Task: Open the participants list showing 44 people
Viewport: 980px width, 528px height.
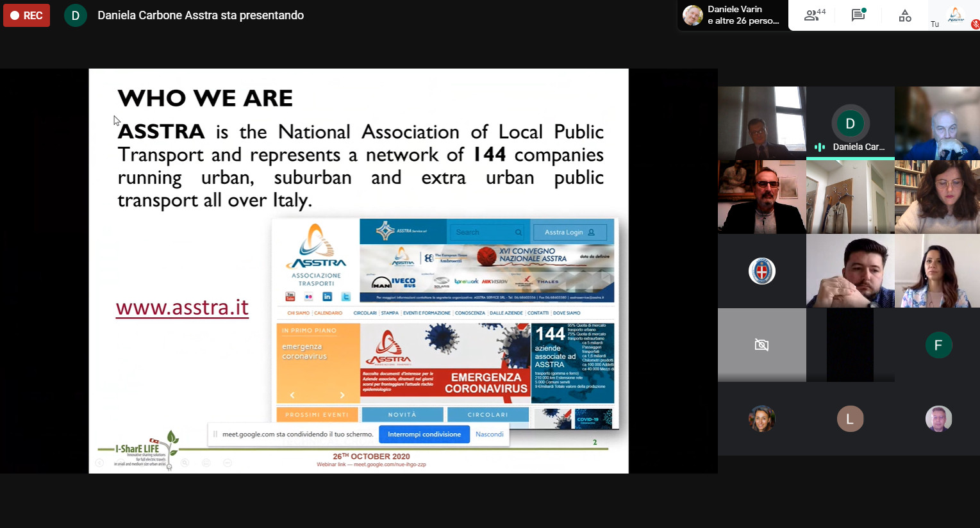Action: coord(815,15)
